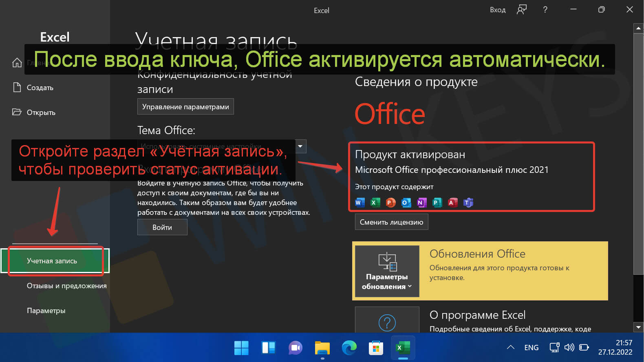Select Учетная запись in the sidebar
The height and width of the screenshot is (362, 644).
click(x=52, y=261)
